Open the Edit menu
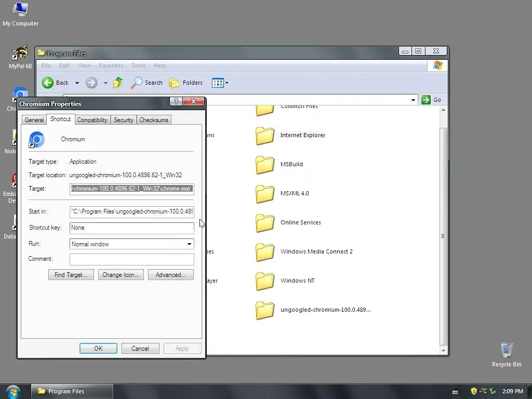This screenshot has height=399, width=532. click(x=64, y=65)
